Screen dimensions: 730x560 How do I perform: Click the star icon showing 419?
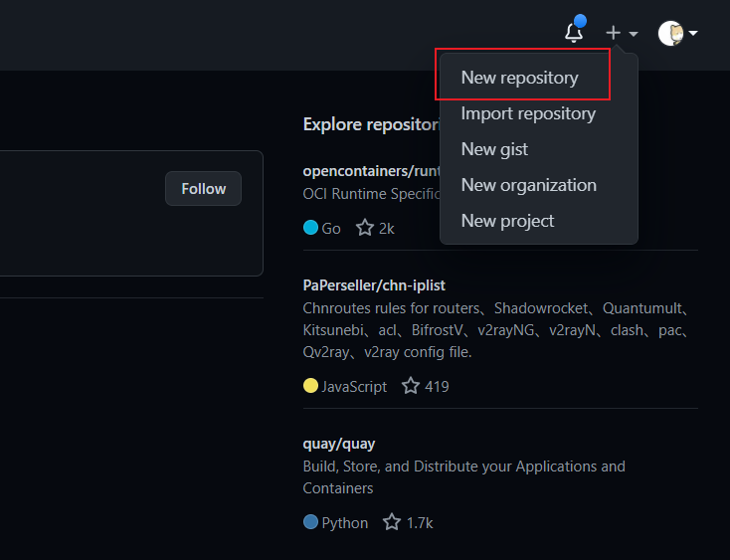pyautogui.click(x=411, y=386)
